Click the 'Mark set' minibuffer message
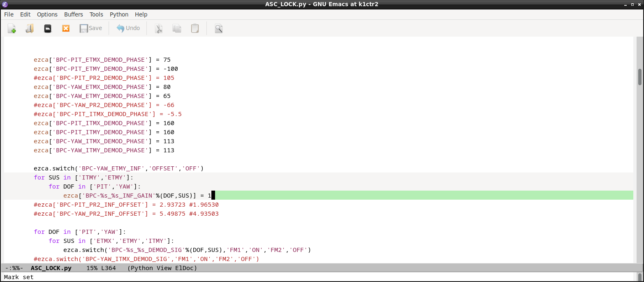 19,277
